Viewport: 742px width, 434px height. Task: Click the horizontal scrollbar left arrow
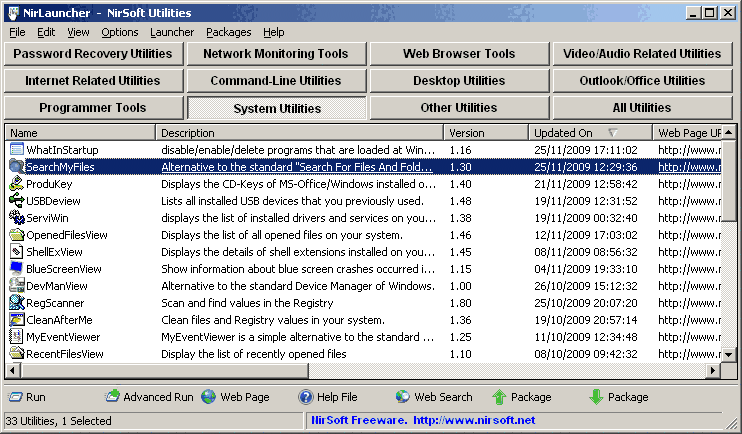13,370
